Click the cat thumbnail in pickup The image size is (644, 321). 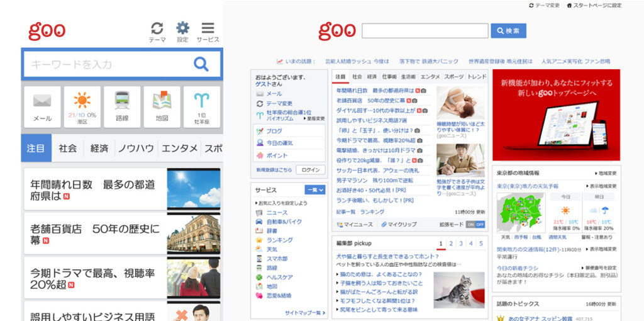459,290
